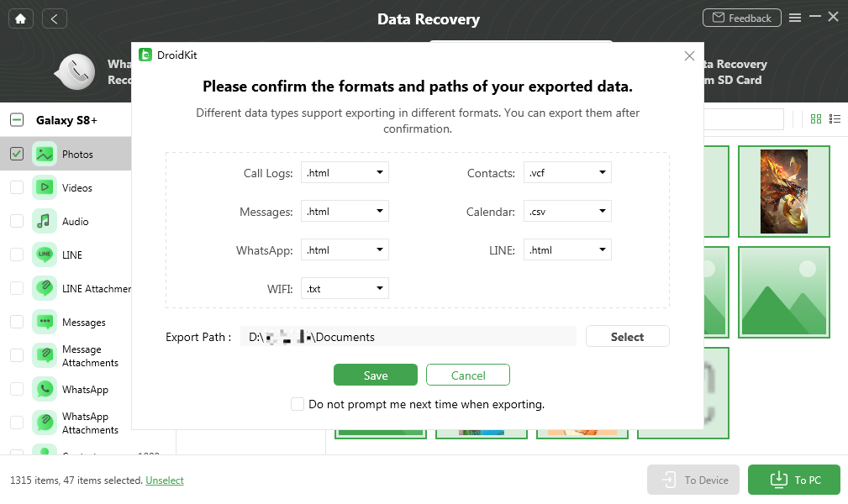848x504 pixels.
Task: Uncheck the Photos checkbox
Action: click(17, 154)
